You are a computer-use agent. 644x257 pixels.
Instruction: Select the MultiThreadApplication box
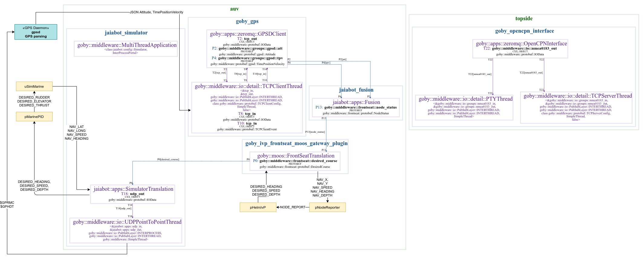126,49
